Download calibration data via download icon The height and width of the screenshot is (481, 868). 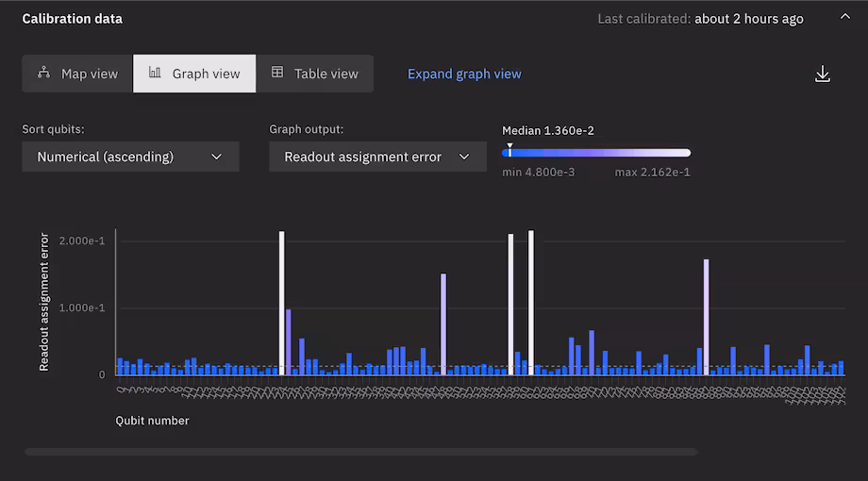[822, 75]
